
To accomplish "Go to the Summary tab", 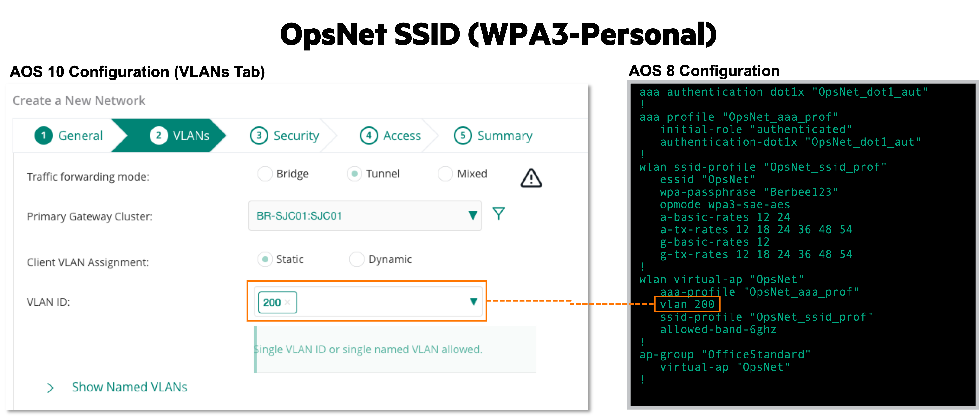I will [x=493, y=136].
